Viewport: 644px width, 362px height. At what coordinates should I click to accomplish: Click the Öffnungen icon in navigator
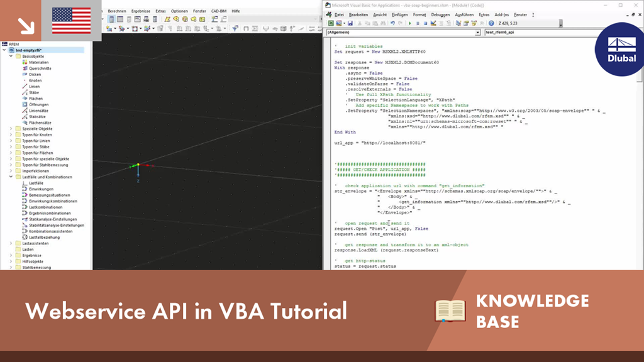(25, 105)
